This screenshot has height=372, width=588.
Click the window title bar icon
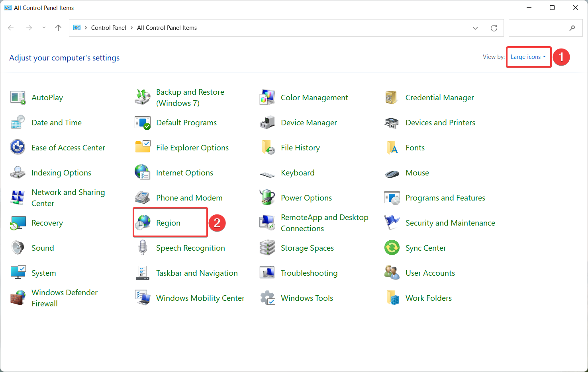tap(8, 8)
